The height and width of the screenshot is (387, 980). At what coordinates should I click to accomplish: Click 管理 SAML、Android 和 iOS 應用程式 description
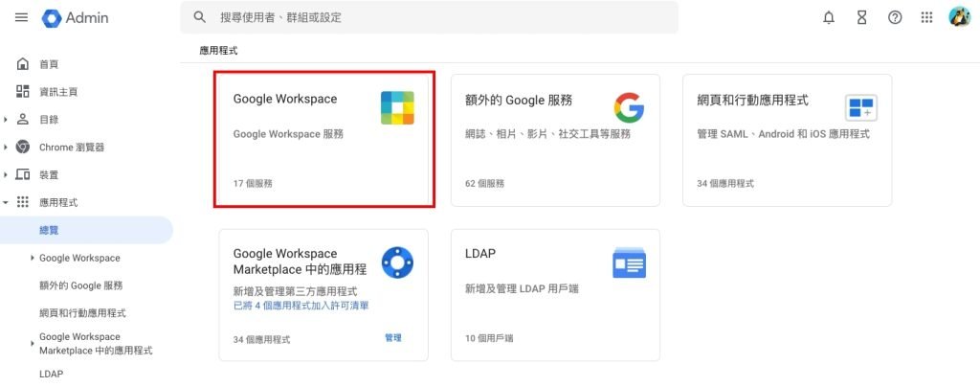point(783,134)
